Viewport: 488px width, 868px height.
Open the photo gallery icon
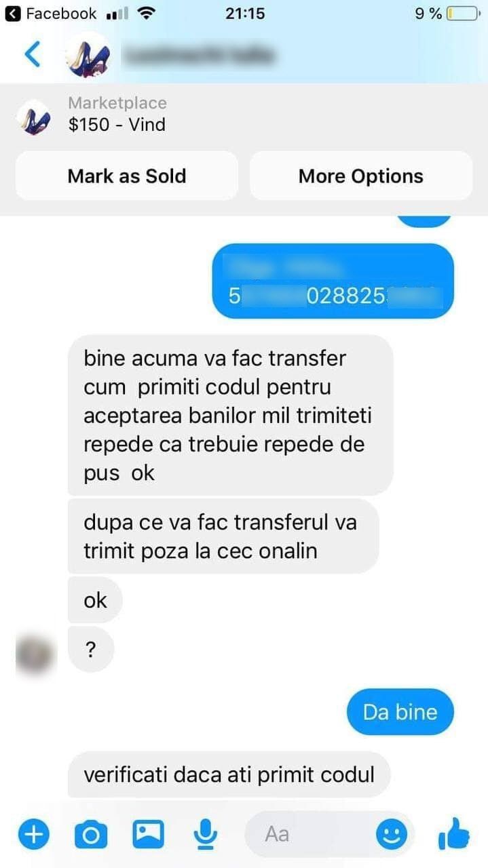click(148, 834)
